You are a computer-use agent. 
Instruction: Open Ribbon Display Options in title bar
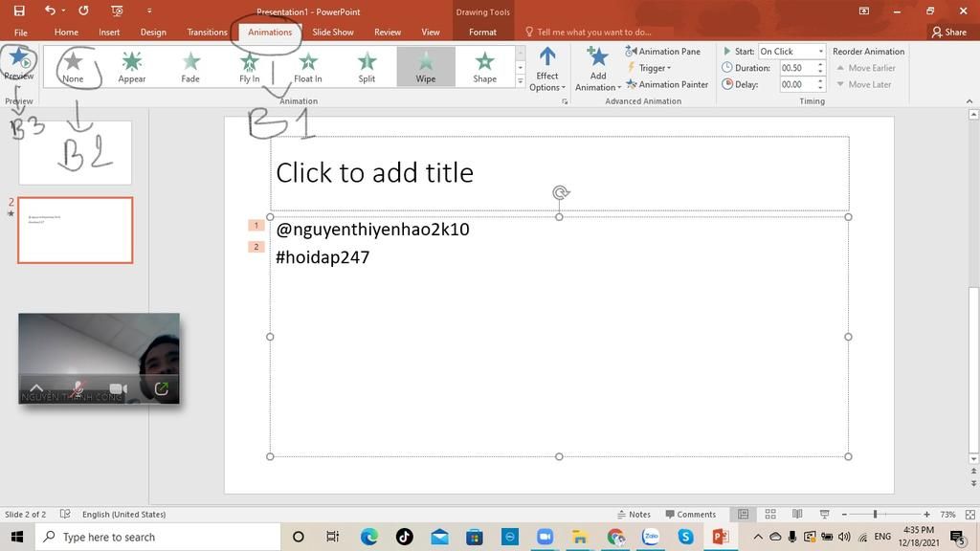point(864,11)
